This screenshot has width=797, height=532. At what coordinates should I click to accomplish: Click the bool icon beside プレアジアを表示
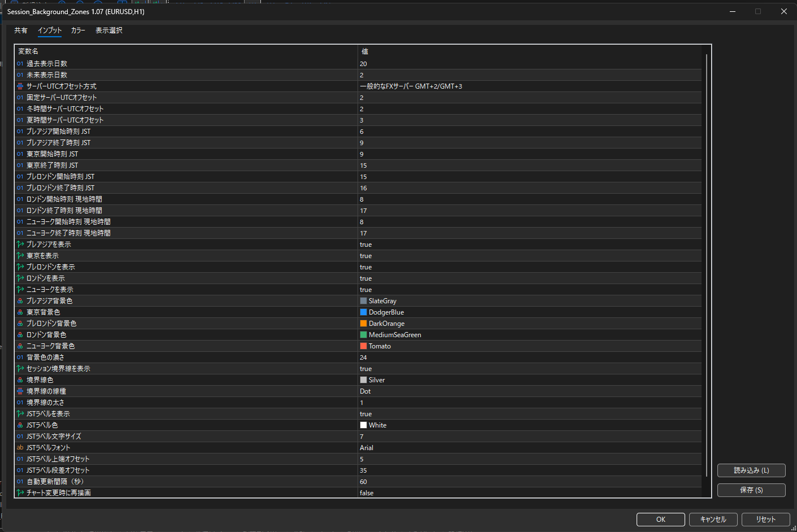click(20, 245)
